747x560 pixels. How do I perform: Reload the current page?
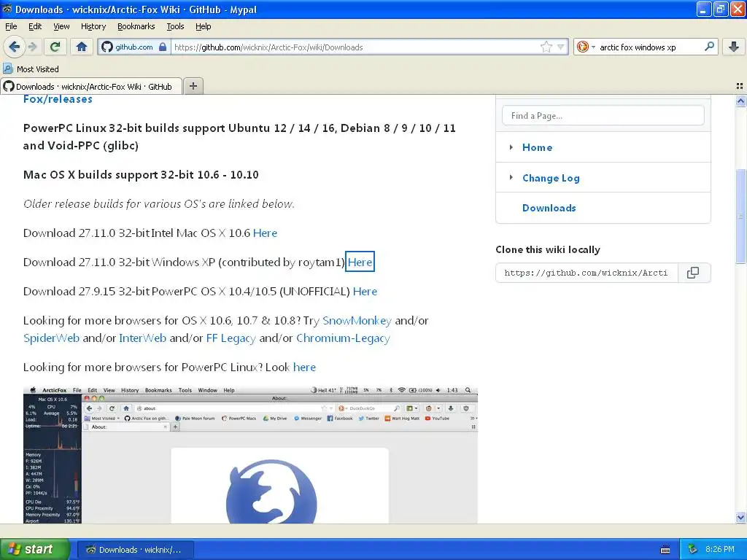55,47
